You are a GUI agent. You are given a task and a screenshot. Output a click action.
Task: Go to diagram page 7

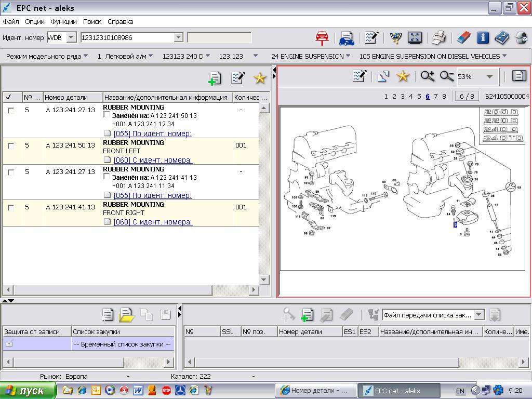(x=436, y=97)
